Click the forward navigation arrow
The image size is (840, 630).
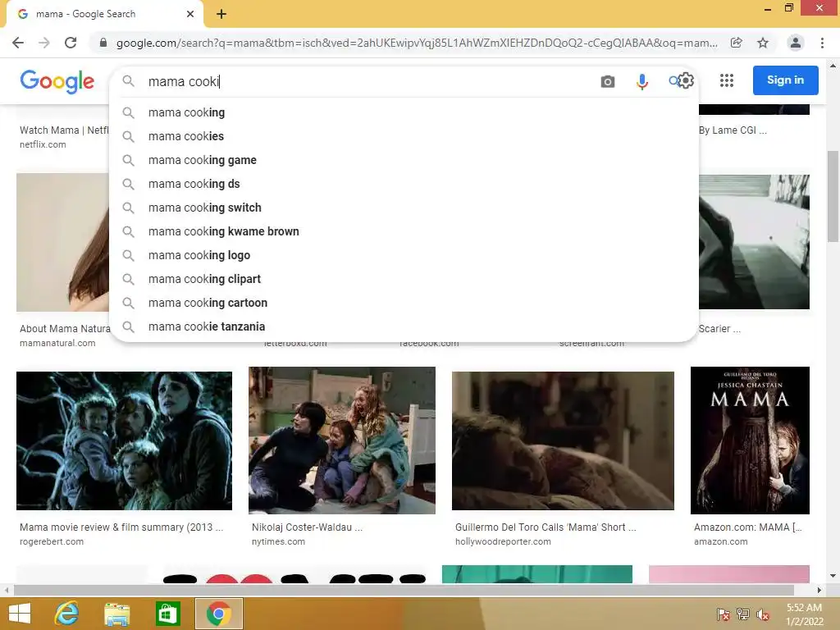(44, 43)
